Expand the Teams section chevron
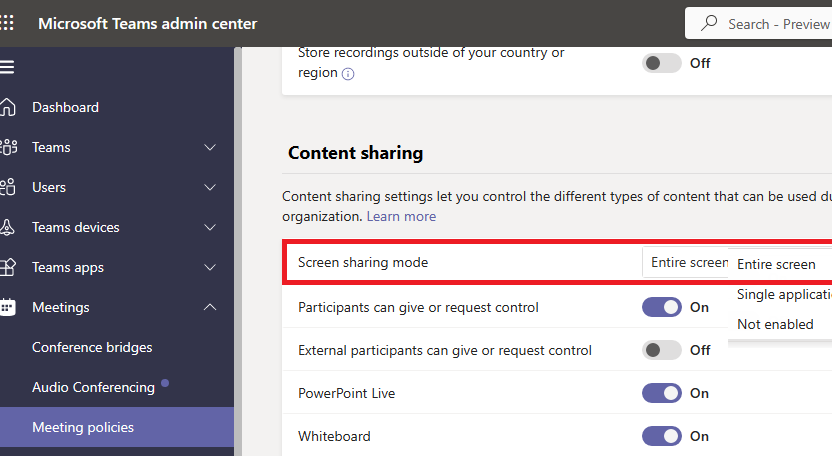832x456 pixels. pos(210,147)
